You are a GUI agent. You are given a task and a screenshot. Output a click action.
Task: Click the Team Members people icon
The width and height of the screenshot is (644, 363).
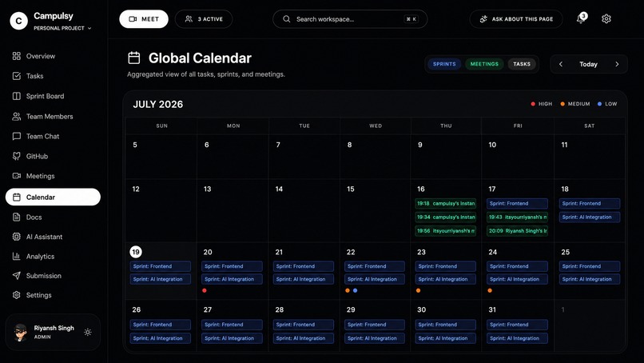[17, 117]
